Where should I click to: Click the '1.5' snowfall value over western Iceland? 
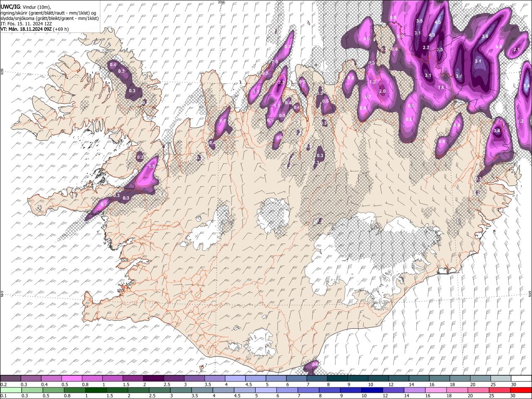(152, 166)
